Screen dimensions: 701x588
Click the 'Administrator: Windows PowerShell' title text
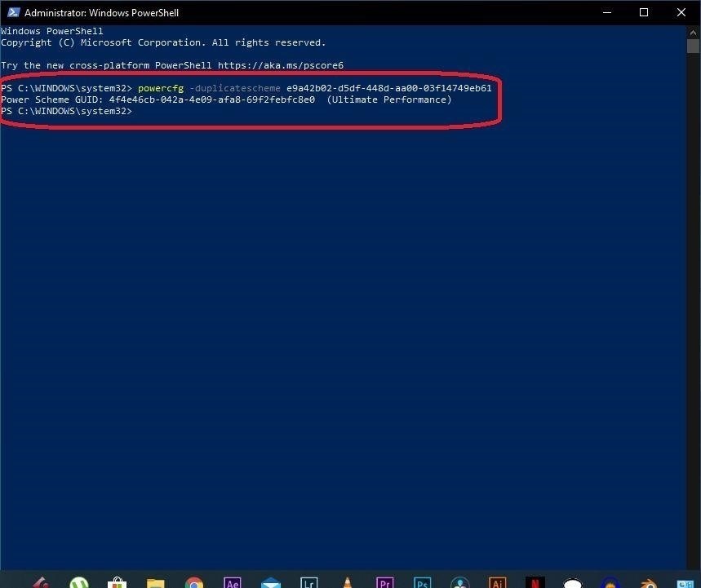pos(101,13)
